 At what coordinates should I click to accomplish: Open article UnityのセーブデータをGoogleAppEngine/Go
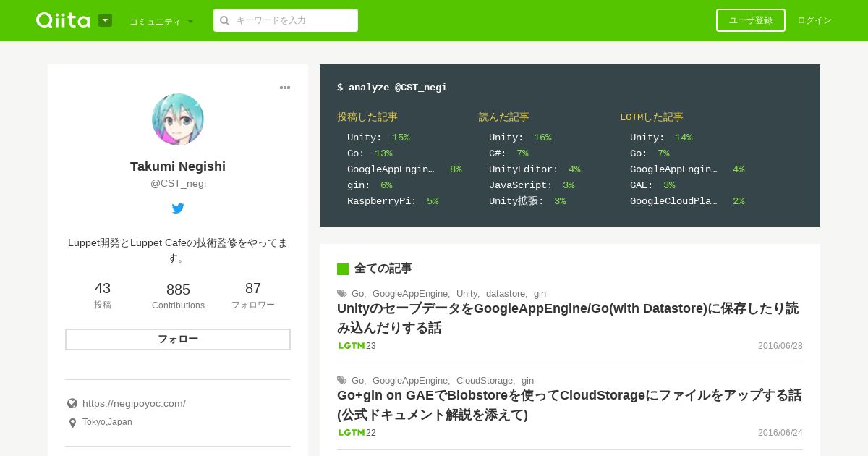pos(568,318)
